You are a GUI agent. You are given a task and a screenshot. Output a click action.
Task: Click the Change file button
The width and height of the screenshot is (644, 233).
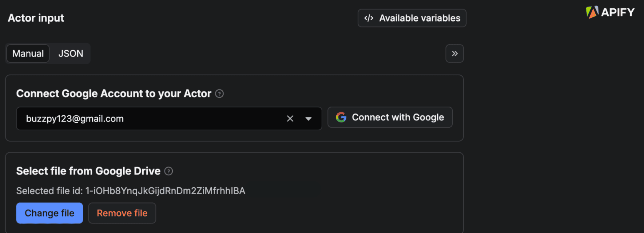(x=50, y=213)
